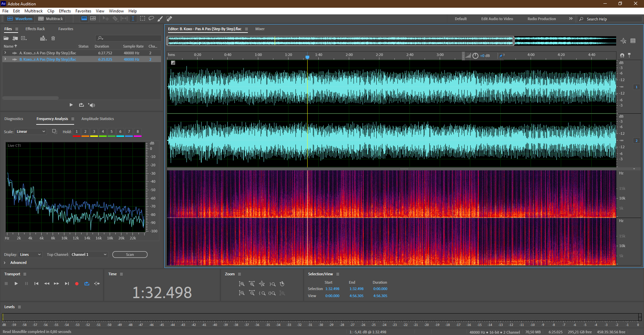Click the frequency analysis copy-to-clipboard icon
The height and width of the screenshot is (335, 644).
(x=54, y=131)
